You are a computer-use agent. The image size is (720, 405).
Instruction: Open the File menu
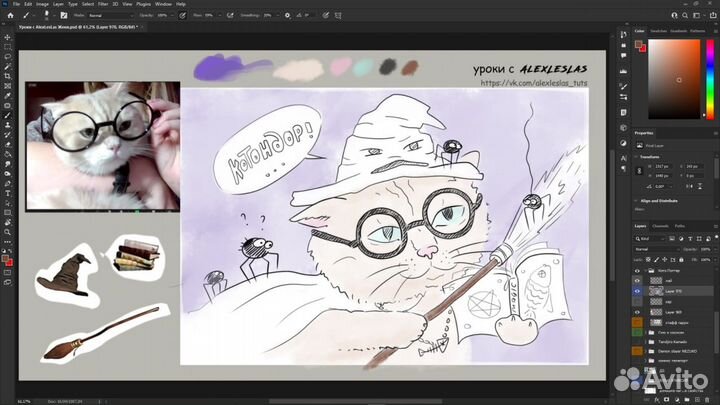[x=16, y=4]
